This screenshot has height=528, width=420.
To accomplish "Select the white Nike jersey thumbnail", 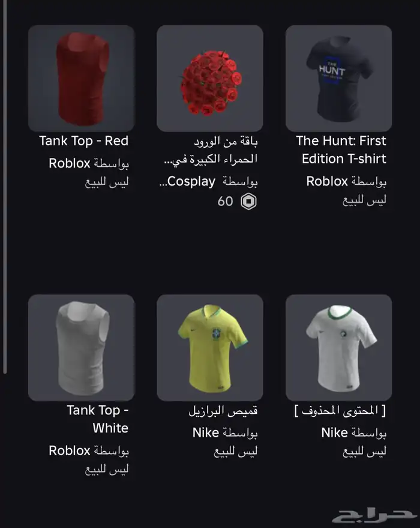I will (338, 348).
